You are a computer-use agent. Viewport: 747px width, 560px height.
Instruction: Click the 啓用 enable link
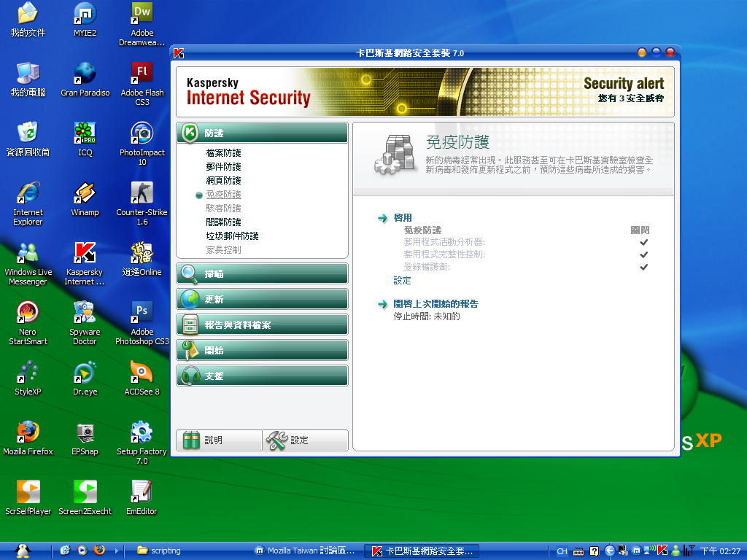click(x=403, y=217)
